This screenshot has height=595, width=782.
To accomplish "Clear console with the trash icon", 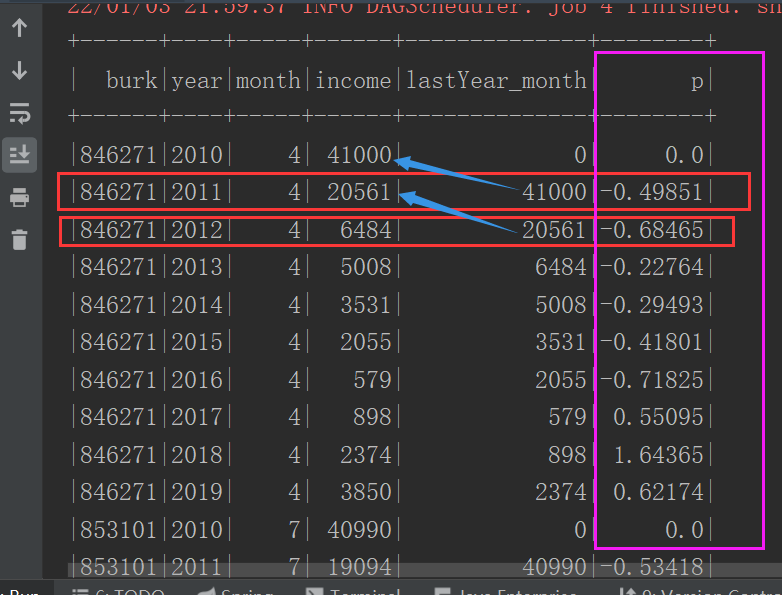I will coord(19,240).
